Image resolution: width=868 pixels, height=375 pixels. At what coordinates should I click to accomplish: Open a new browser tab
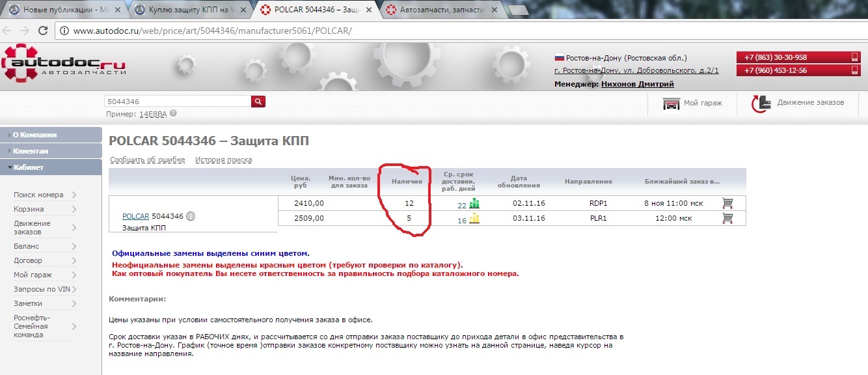[x=519, y=10]
